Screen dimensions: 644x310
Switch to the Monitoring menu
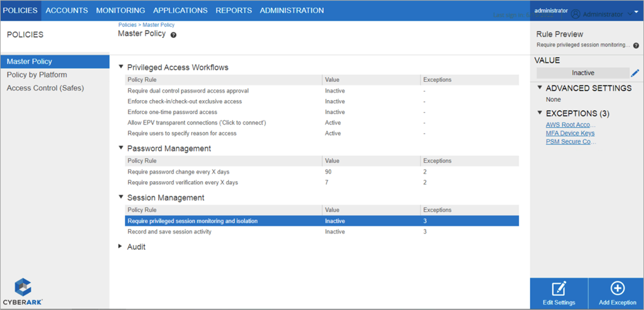click(x=120, y=10)
